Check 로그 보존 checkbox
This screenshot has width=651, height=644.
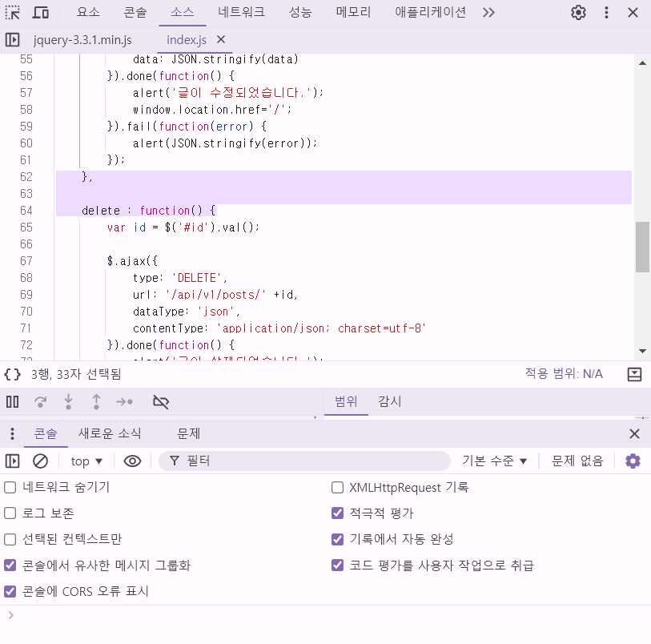[x=10, y=513]
